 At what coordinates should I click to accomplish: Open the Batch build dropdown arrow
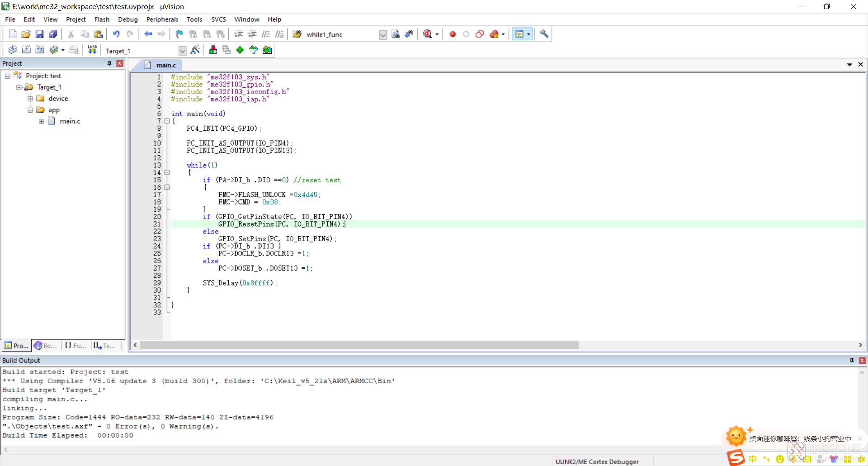[63, 50]
